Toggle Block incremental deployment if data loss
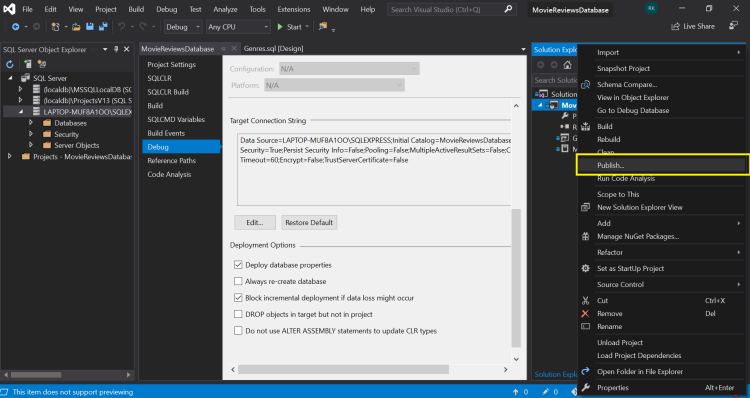Viewport: 750px width, 398px height. [x=238, y=298]
